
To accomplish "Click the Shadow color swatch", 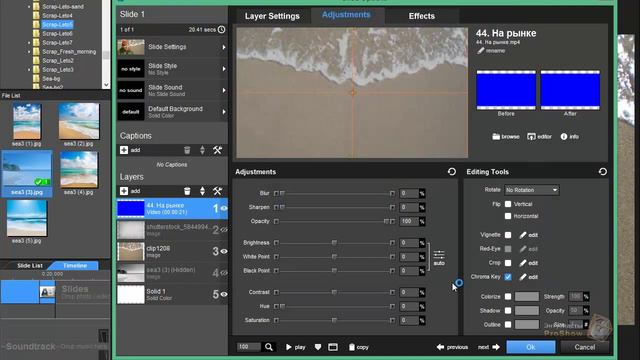I will (x=527, y=311).
